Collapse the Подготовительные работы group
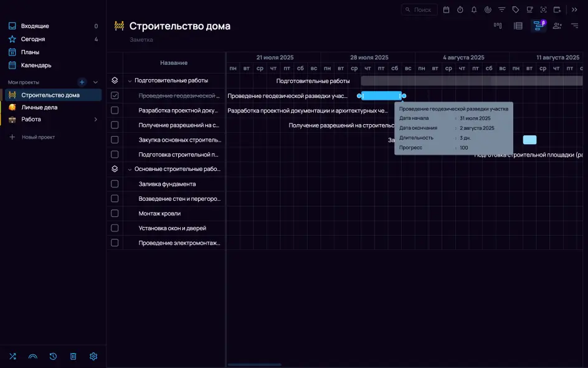Screen dimensions: 588x368 129,80
